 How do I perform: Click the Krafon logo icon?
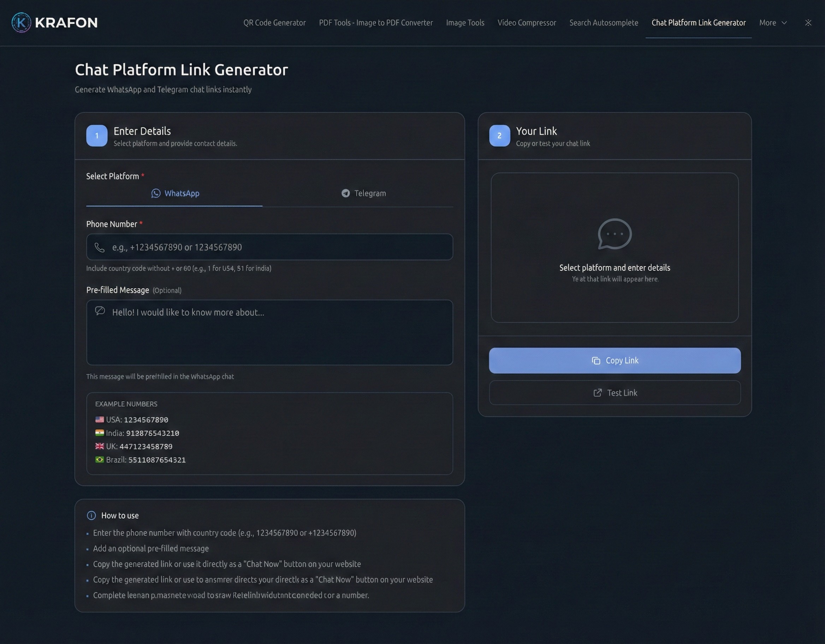click(21, 23)
